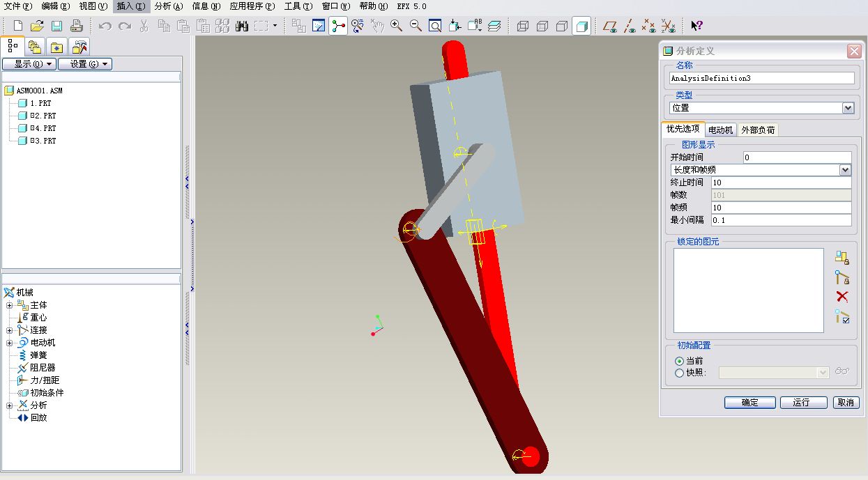Open the 显示 dropdown button
This screenshot has height=480, width=868.
click(x=29, y=64)
